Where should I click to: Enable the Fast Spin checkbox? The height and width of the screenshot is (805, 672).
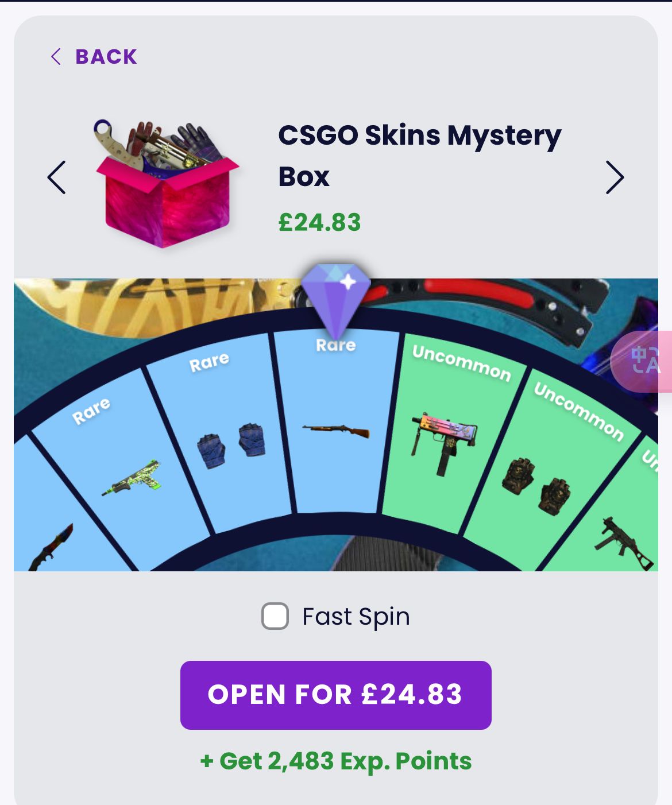click(275, 616)
